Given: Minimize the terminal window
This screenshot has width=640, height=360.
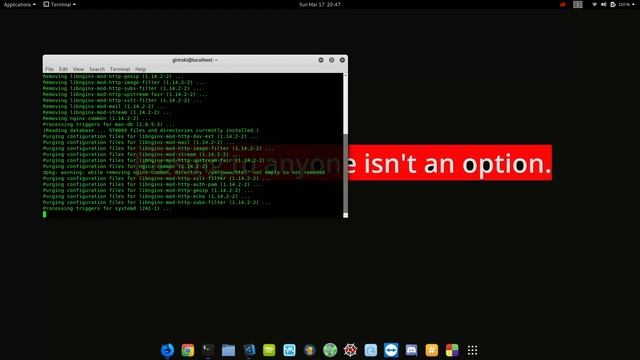Looking at the screenshot, I should pos(321,60).
